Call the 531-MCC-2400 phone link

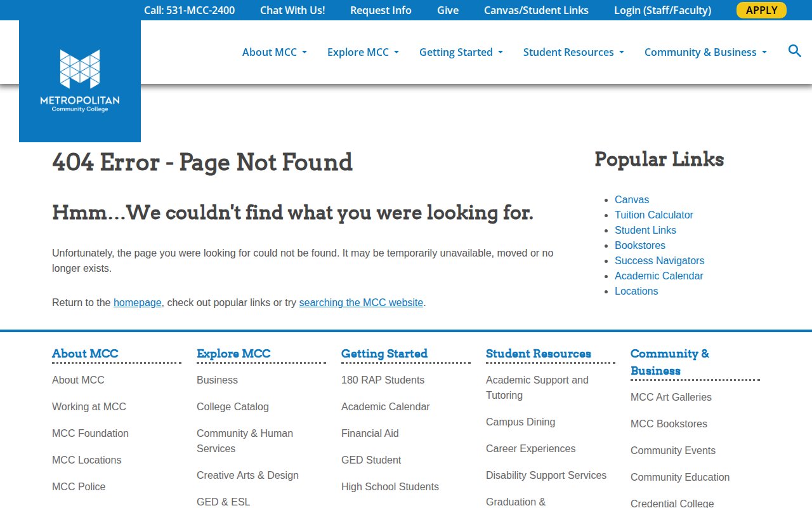coord(189,10)
